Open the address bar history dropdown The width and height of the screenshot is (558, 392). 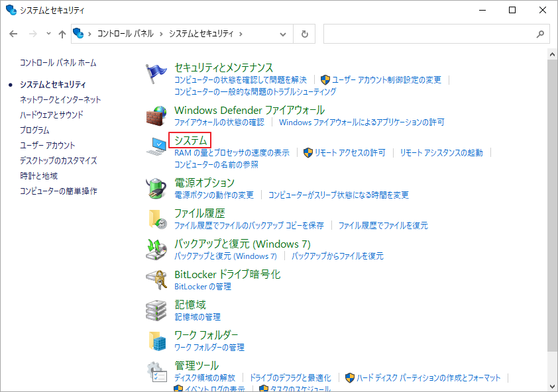283,34
